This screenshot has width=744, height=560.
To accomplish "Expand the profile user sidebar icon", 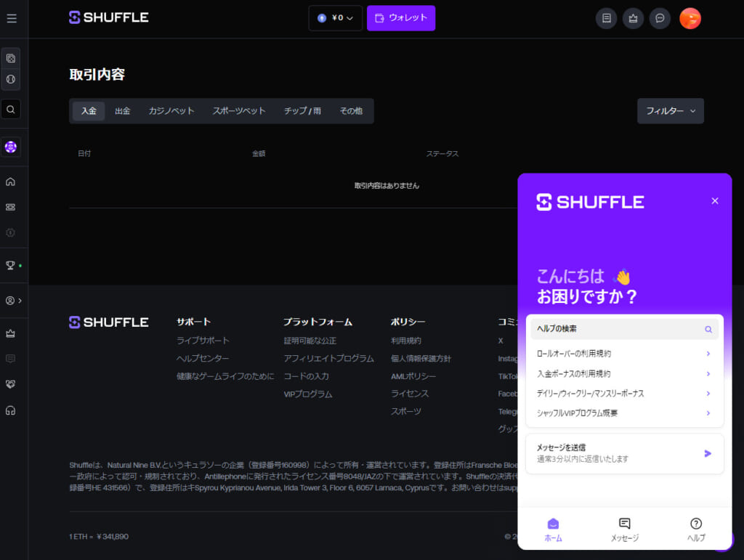I will [10, 301].
